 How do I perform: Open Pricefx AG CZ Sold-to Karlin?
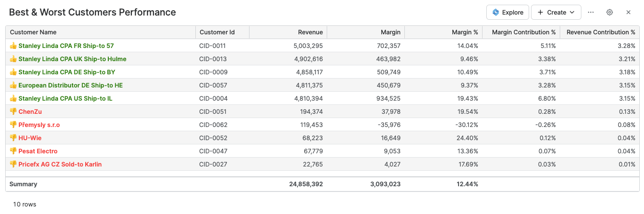pyautogui.click(x=60, y=164)
